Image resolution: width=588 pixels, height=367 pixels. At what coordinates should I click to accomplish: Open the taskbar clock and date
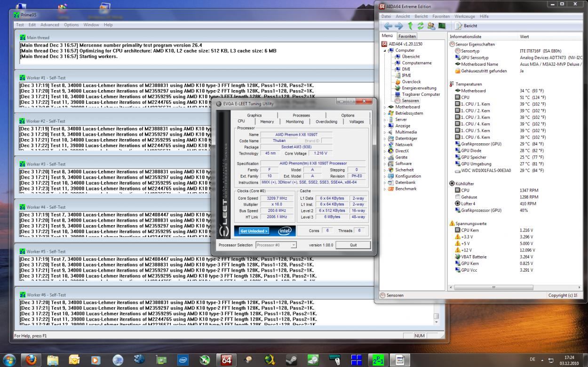(x=569, y=360)
